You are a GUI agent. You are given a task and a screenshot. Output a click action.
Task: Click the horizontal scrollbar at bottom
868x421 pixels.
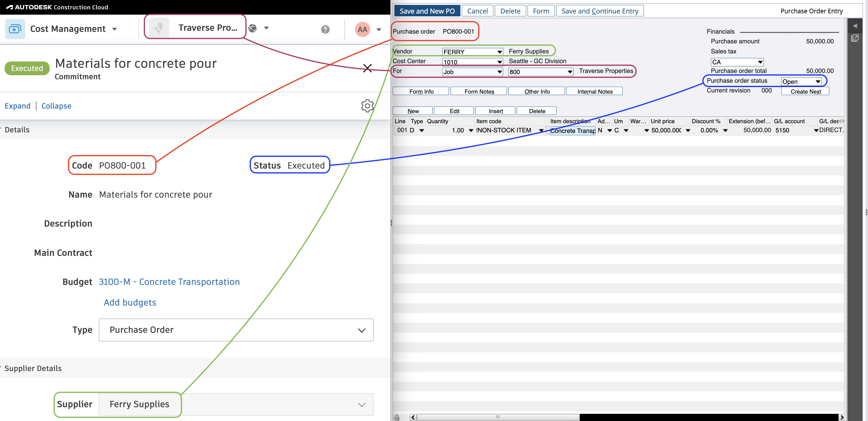pos(498,417)
